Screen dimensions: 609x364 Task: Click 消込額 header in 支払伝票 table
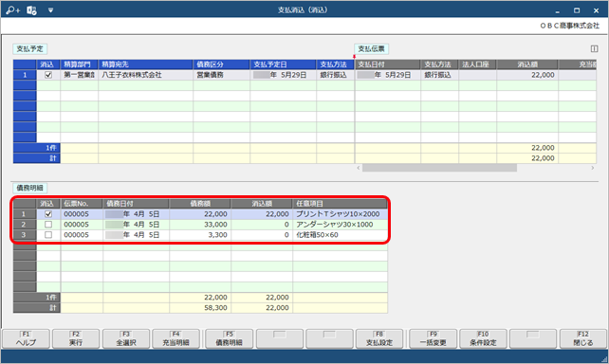click(527, 64)
